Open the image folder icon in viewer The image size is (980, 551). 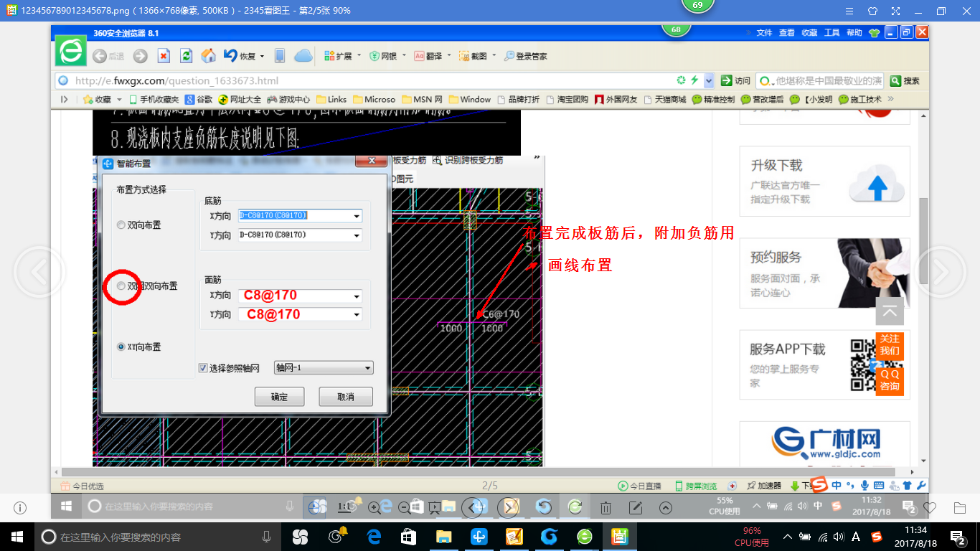pos(960,508)
